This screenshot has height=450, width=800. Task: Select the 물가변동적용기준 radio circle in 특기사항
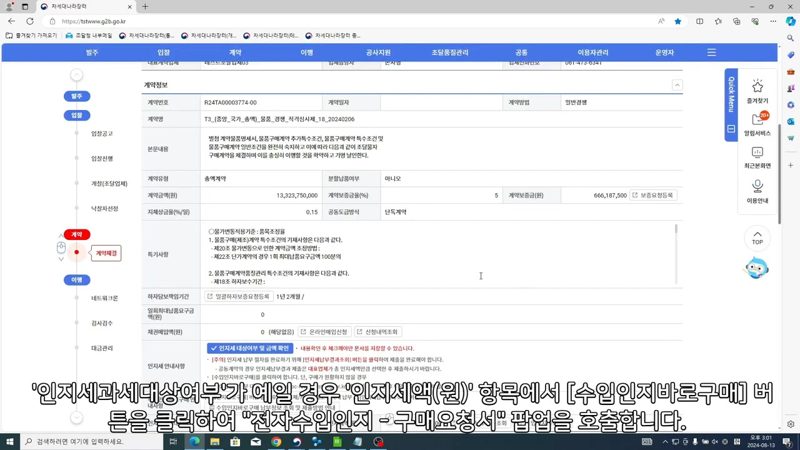(x=211, y=232)
